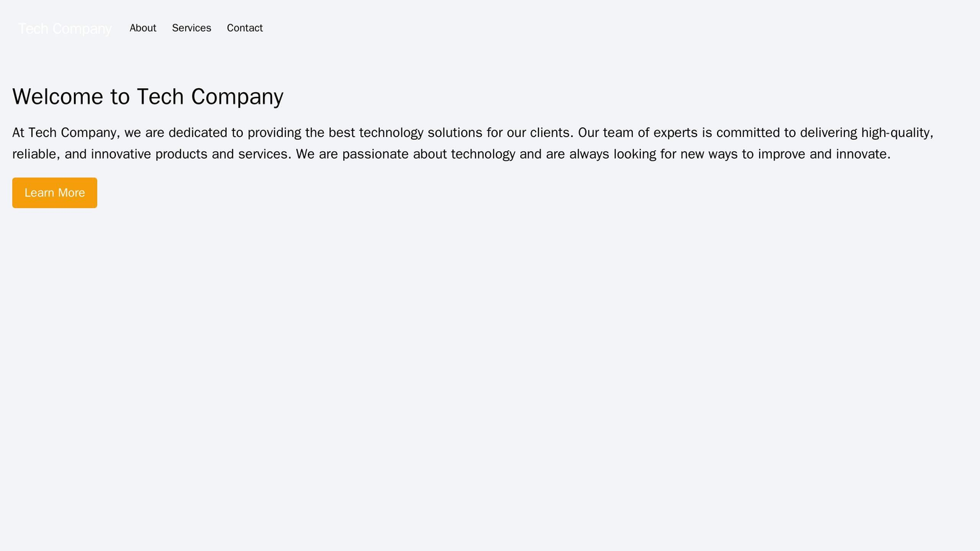Go to the Services nav link

tap(191, 28)
